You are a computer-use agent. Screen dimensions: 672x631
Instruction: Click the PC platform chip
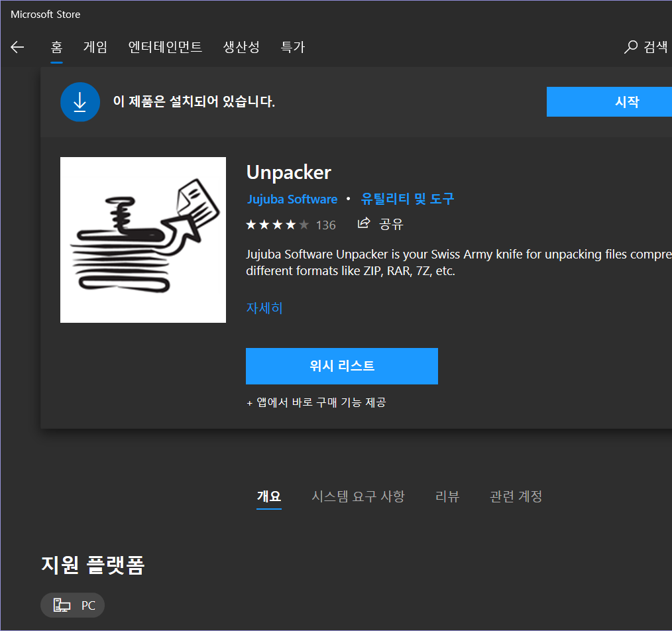pos(72,605)
